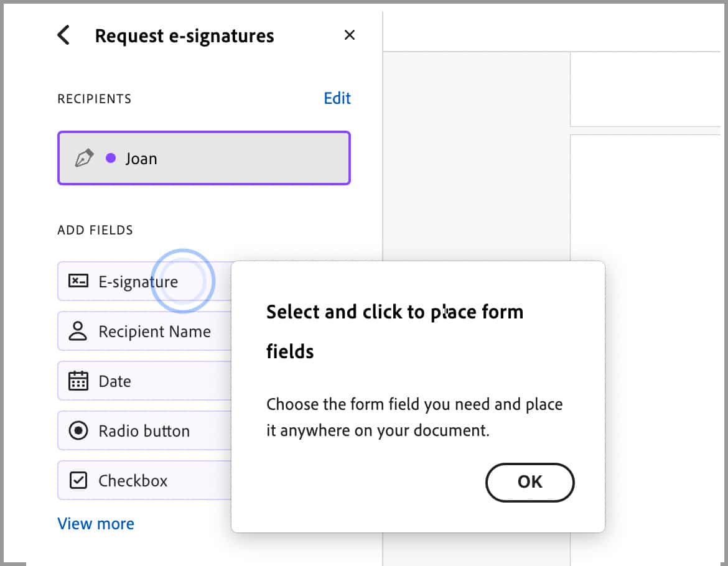Select the Date field calendar icon

[x=77, y=381]
